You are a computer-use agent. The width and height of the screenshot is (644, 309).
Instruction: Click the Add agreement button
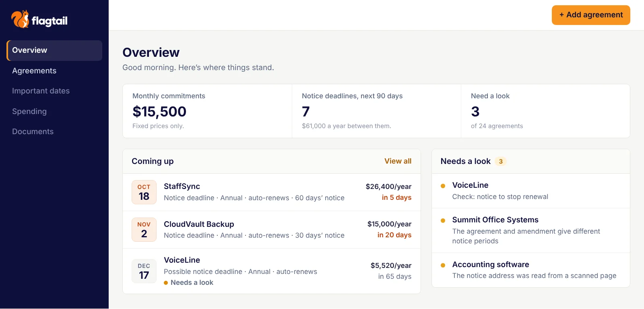click(591, 15)
